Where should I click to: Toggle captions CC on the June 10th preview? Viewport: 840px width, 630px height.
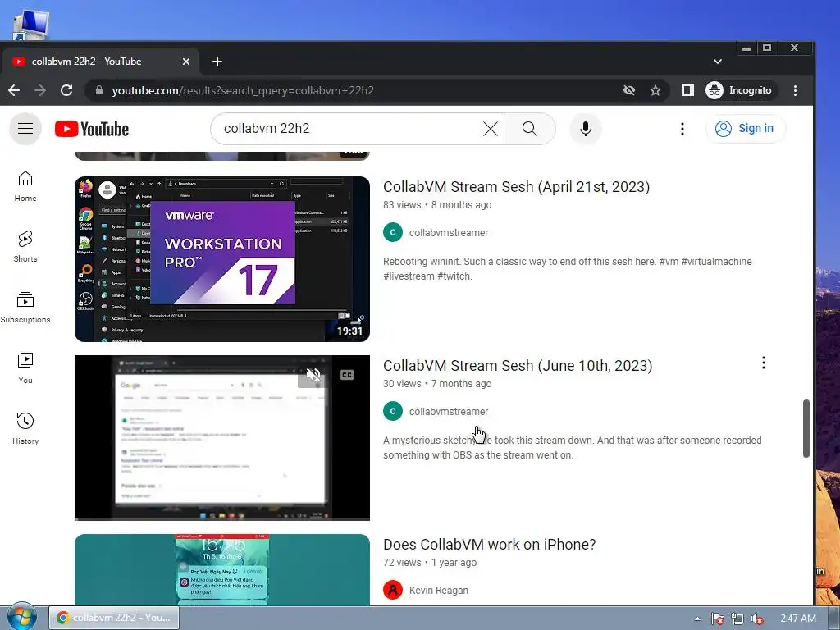(x=347, y=375)
